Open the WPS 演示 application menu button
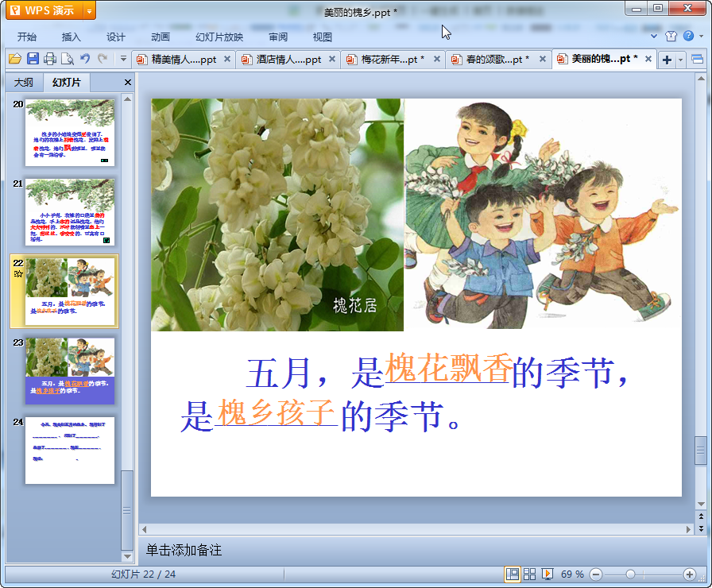This screenshot has height=588, width=712. pos(45,10)
